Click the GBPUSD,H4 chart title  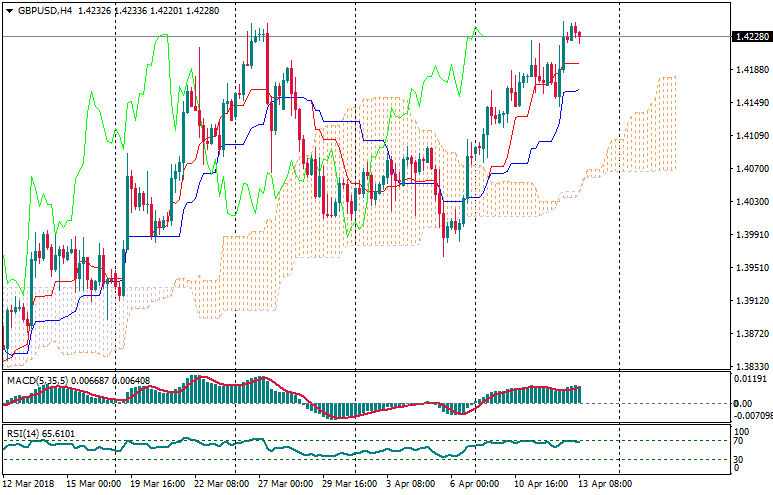pyautogui.click(x=44, y=11)
